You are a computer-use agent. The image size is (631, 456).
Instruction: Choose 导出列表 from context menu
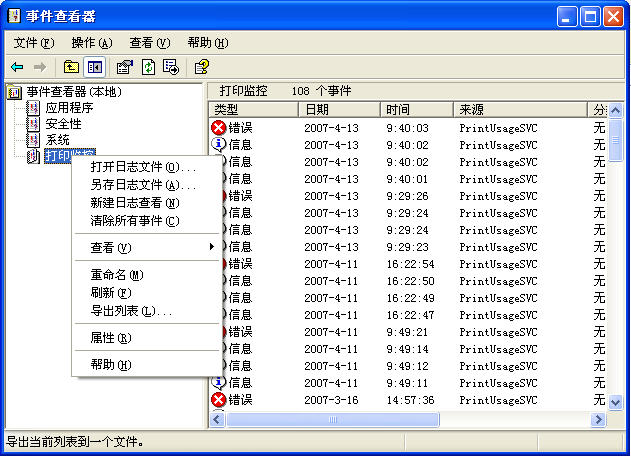click(131, 311)
